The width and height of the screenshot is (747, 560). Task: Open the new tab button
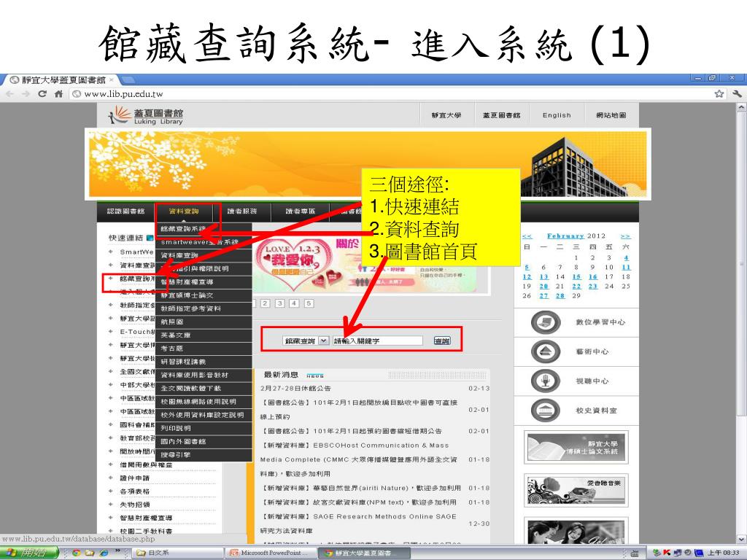pyautogui.click(x=128, y=79)
